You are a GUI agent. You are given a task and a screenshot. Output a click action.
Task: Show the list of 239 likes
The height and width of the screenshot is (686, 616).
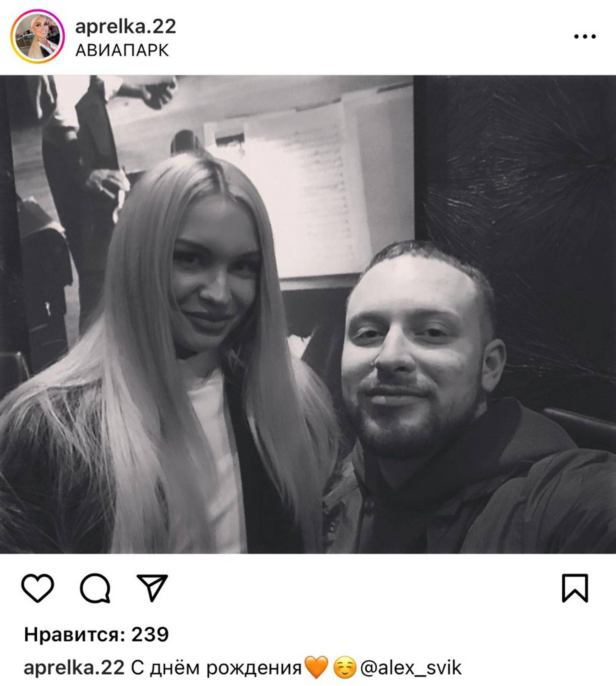[x=96, y=634]
